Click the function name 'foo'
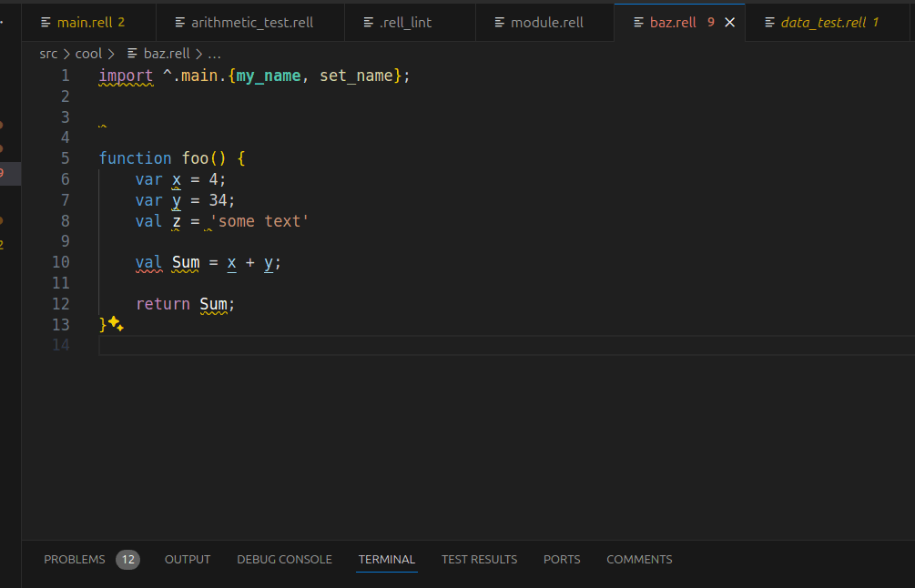Viewport: 915px width, 588px height. [195, 158]
